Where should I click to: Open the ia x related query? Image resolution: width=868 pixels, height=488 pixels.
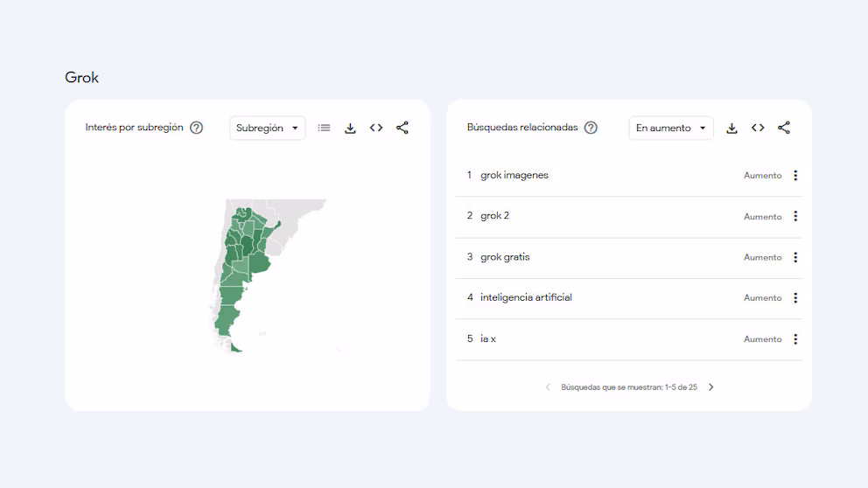tap(488, 338)
